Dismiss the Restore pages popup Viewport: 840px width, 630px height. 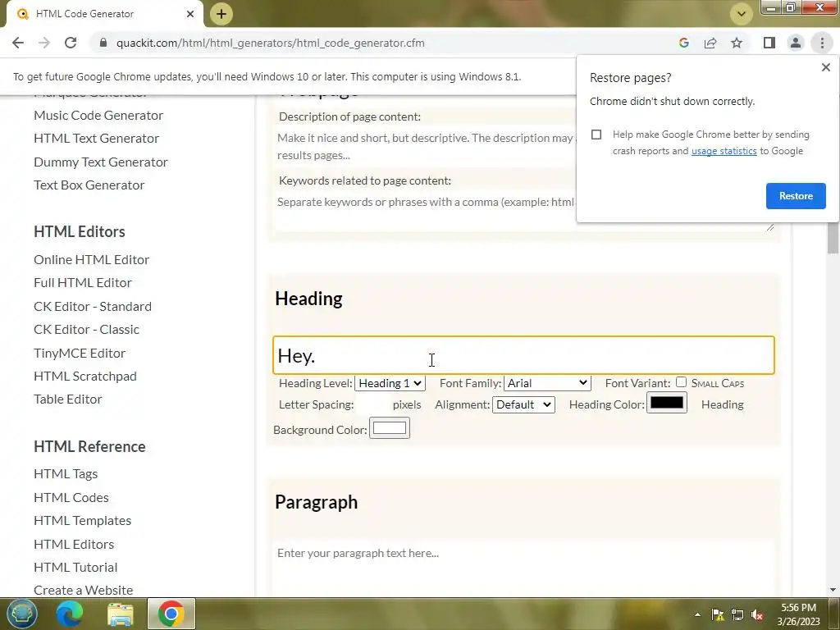point(825,67)
